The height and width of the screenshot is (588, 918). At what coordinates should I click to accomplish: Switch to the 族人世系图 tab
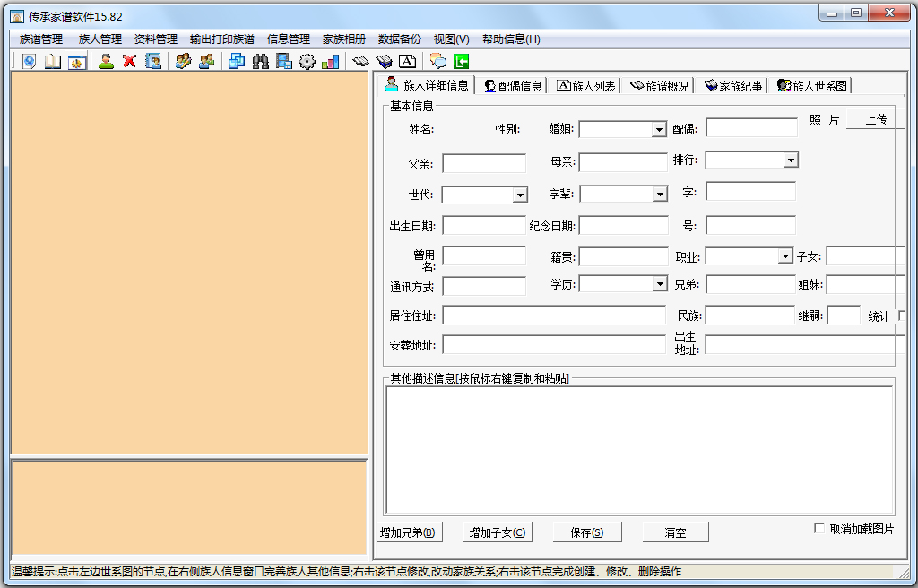click(x=812, y=85)
